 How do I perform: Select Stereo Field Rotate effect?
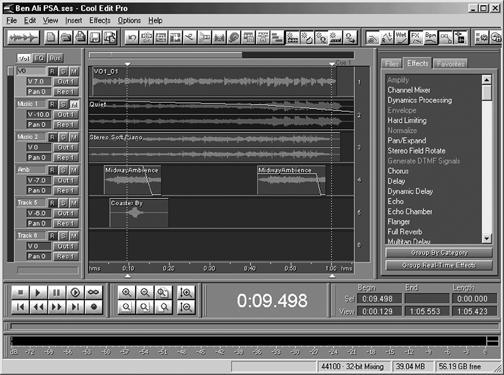tap(416, 151)
